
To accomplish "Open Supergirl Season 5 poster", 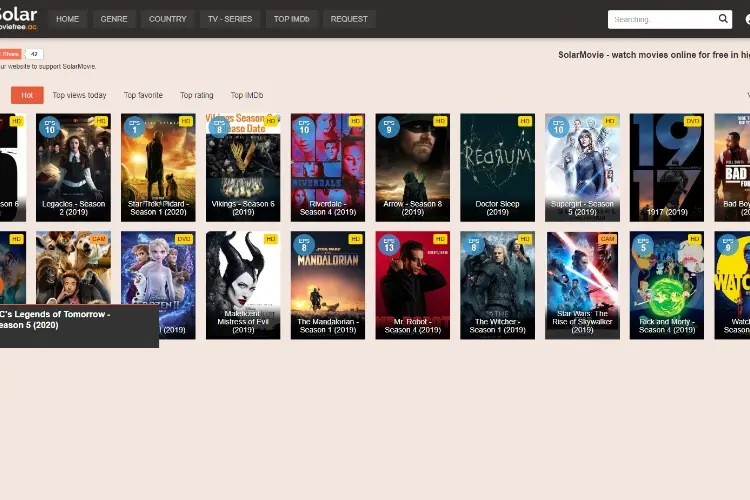I will coord(582,167).
